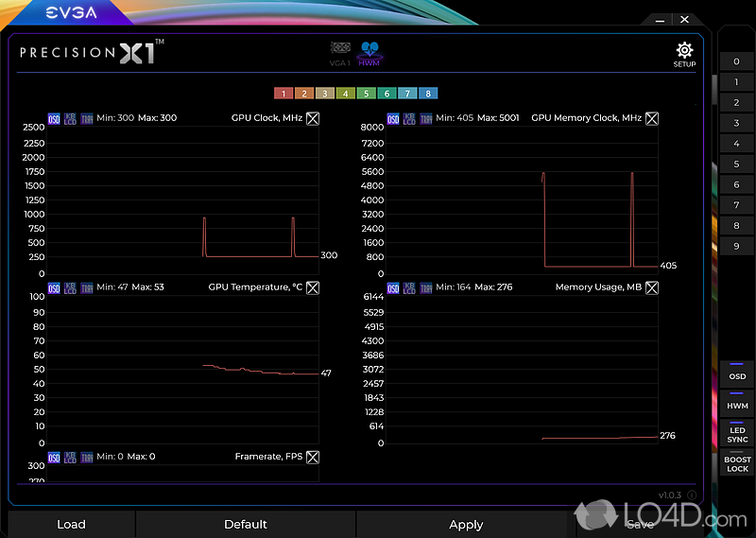
Task: Toggle KB LCD for Memory Usage graph
Action: 409,287
